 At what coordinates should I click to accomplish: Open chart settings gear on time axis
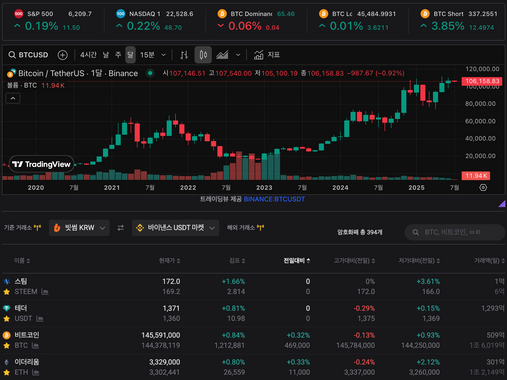coord(483,187)
